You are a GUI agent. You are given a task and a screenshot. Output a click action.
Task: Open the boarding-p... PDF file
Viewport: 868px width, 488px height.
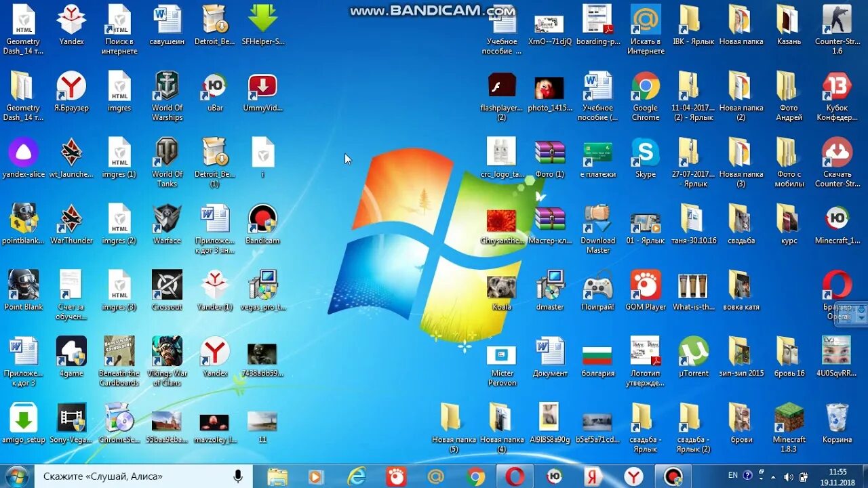pos(598,25)
